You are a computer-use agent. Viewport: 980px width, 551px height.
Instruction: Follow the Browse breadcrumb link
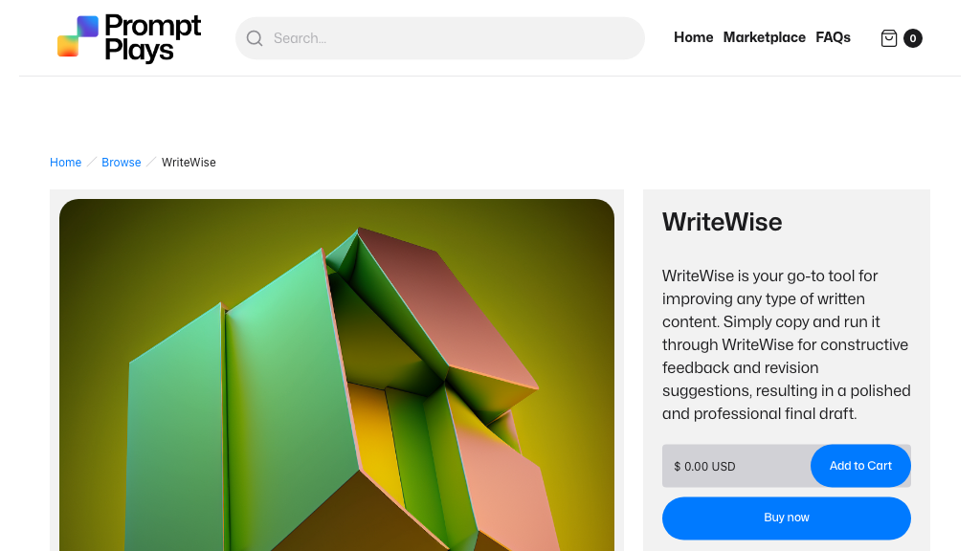pos(122,163)
